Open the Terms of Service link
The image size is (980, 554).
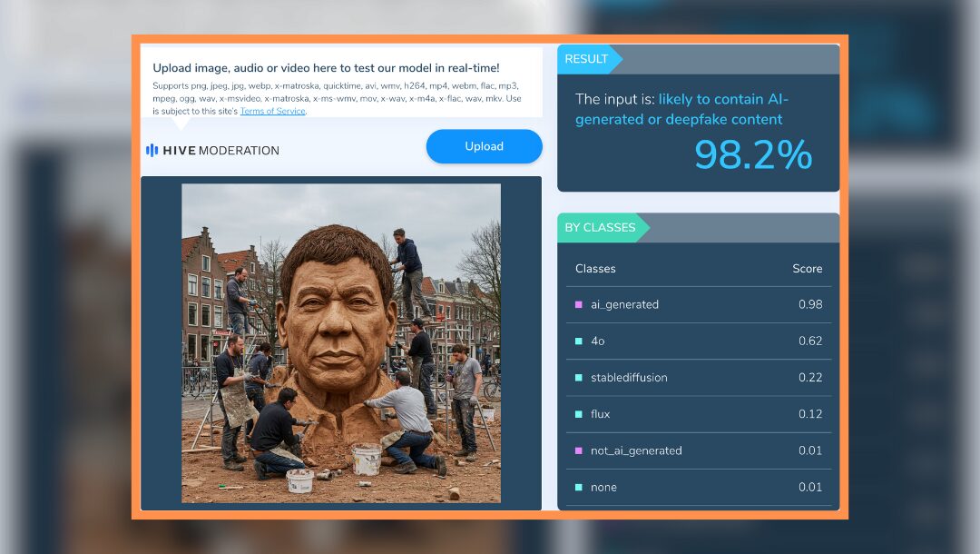point(272,112)
